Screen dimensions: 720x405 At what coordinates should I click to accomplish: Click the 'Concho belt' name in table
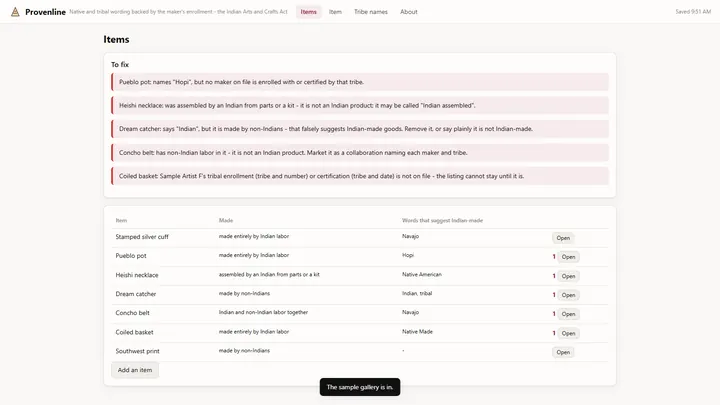[132, 313]
